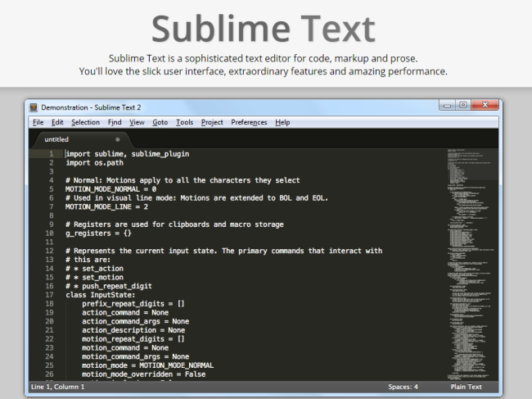532x399 pixels.
Task: Open the File menu
Action: pos(38,122)
